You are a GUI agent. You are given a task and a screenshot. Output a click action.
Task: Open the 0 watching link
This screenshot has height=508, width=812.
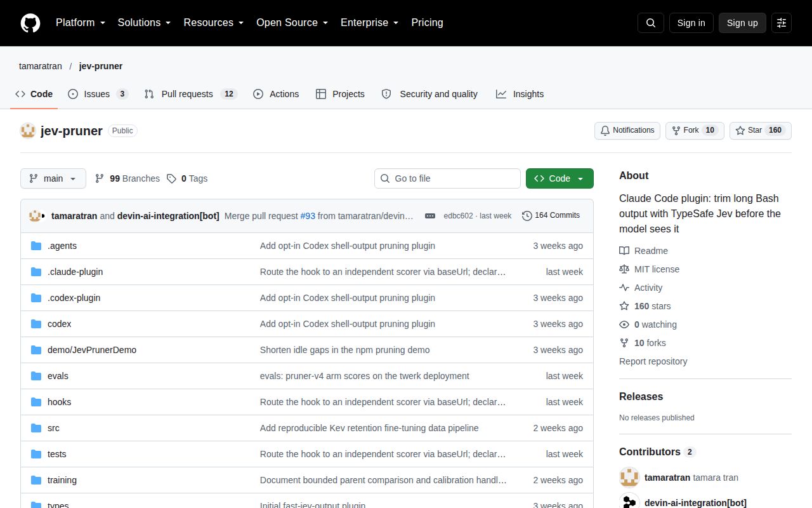648,324
